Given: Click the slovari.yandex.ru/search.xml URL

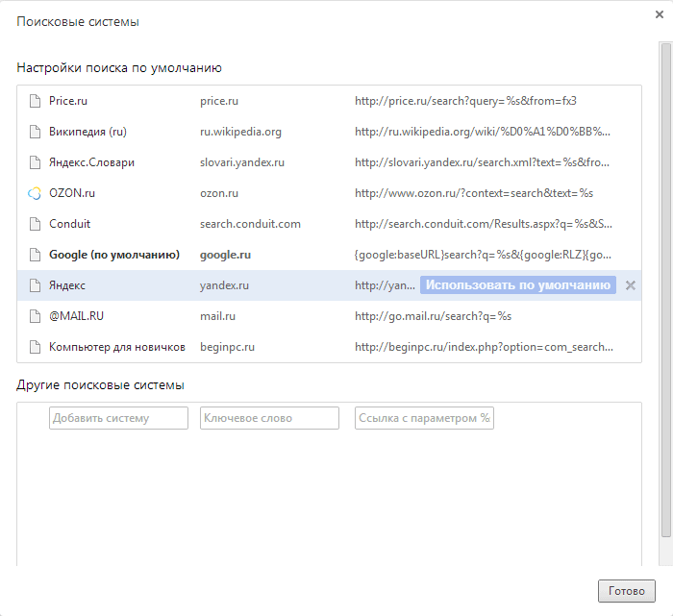Looking at the screenshot, I should point(482,162).
